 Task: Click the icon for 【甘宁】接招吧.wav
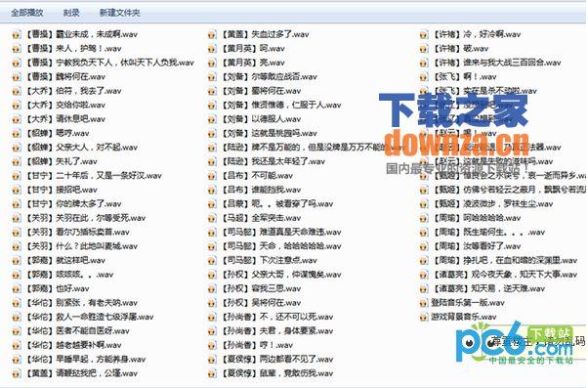(x=17, y=190)
